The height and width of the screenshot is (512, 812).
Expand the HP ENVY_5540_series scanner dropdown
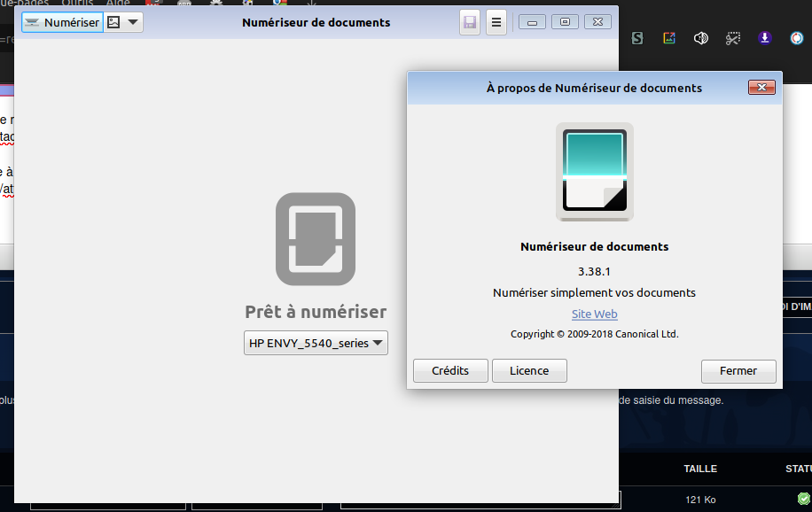coord(316,343)
